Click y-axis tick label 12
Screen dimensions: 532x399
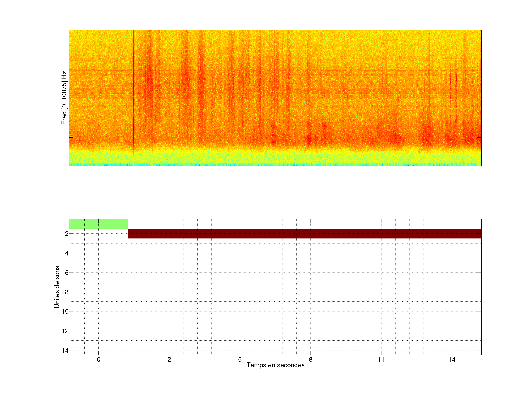click(65, 331)
